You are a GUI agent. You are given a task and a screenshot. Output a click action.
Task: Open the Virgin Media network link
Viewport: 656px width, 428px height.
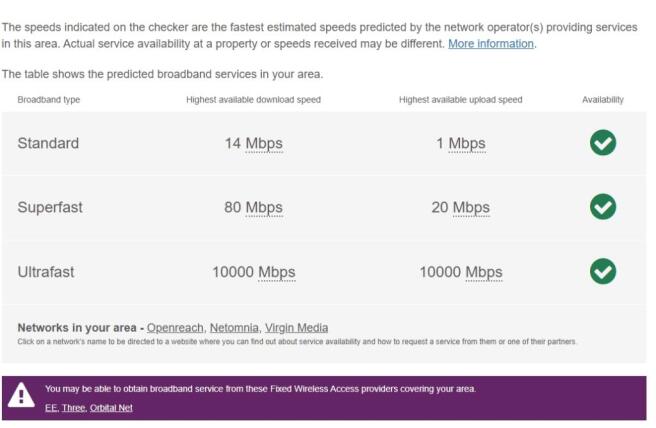(x=296, y=328)
